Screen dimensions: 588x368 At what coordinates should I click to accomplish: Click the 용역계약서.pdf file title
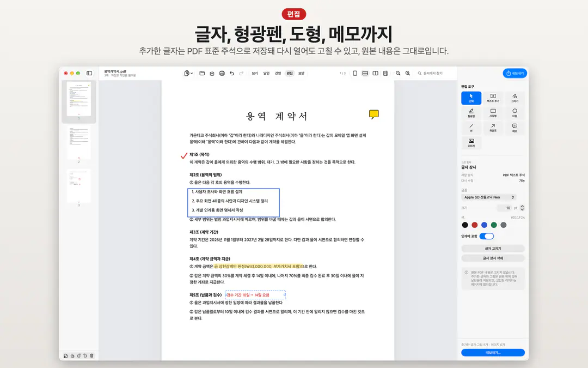[x=115, y=71]
